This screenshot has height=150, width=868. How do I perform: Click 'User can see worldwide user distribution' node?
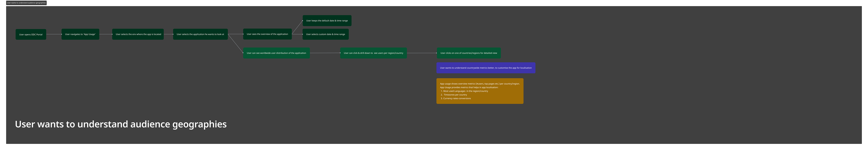point(276,53)
